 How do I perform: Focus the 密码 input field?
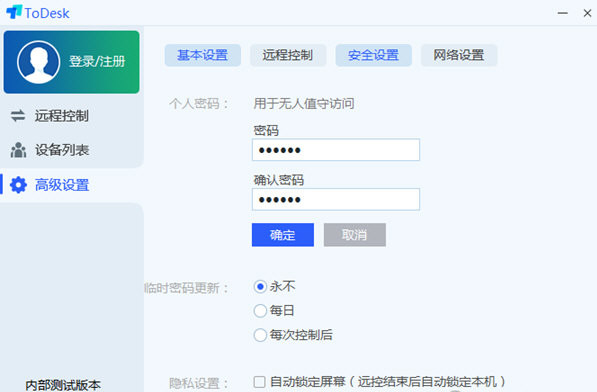336,150
